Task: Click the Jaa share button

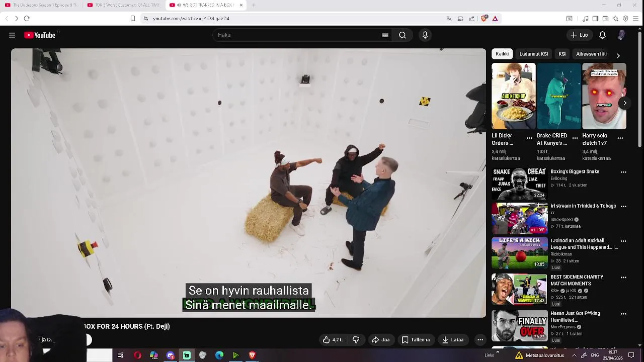Action: point(381,340)
